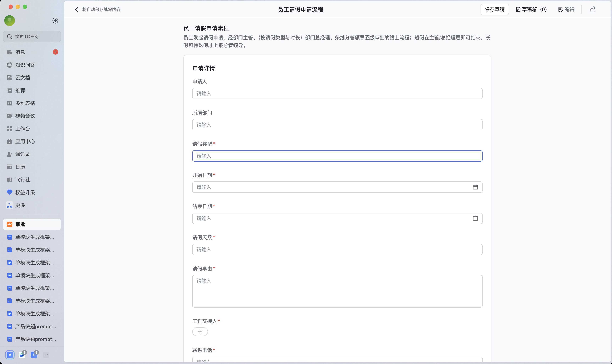612x364 pixels.
Task: Click the 搜索 (⌘+K) search box
Action: pyautogui.click(x=32, y=36)
